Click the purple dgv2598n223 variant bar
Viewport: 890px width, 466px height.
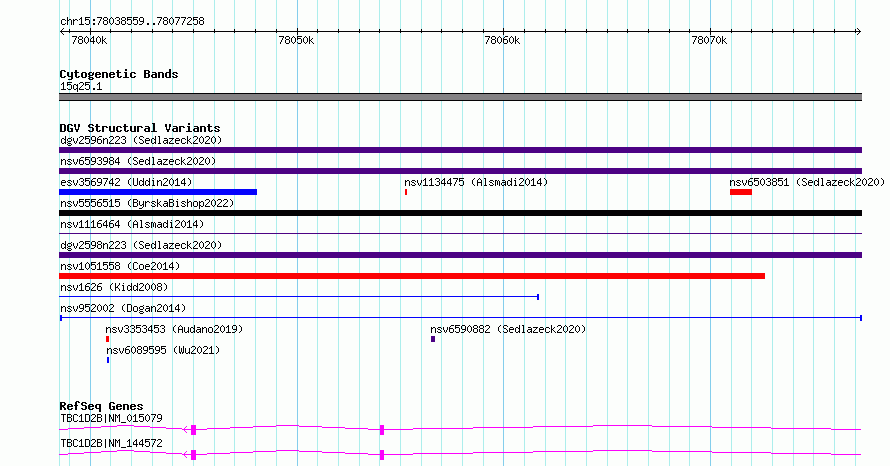[460, 255]
